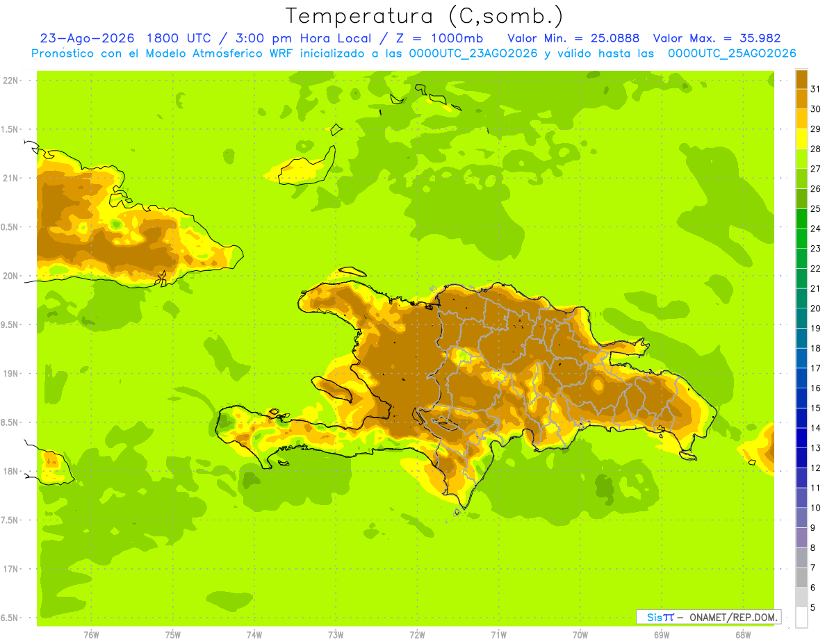
Task: Click blue legend swatch between 15 and 16
Action: point(801,398)
